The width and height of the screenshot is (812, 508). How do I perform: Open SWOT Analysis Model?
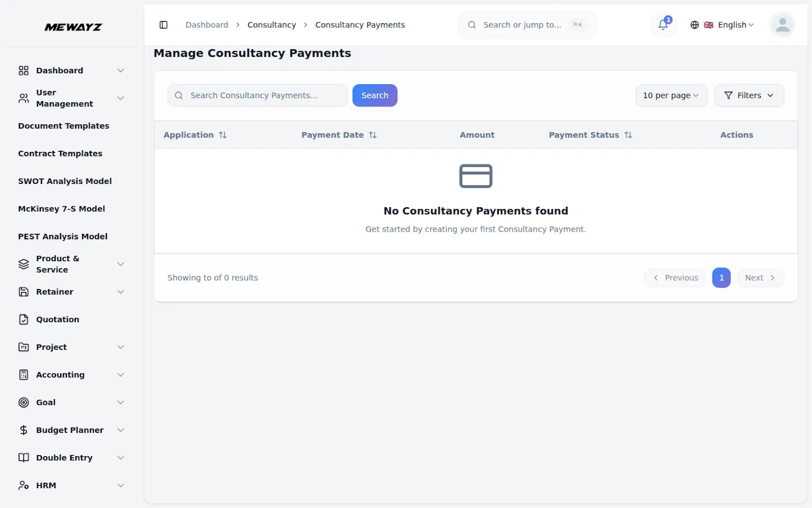click(65, 181)
